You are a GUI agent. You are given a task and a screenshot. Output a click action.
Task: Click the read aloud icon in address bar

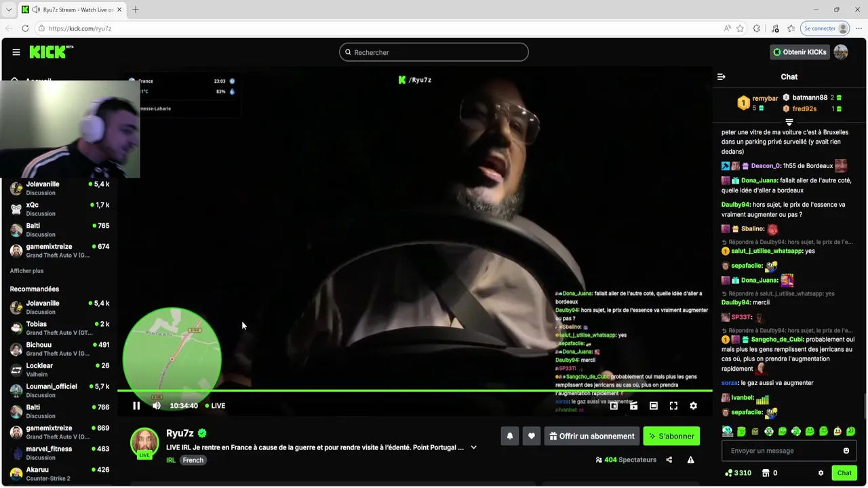728,28
